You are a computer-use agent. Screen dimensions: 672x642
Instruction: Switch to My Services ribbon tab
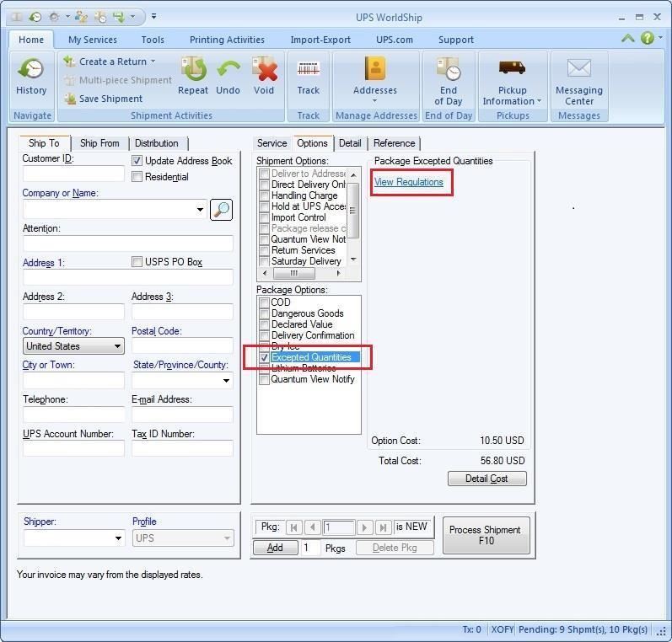tap(93, 40)
